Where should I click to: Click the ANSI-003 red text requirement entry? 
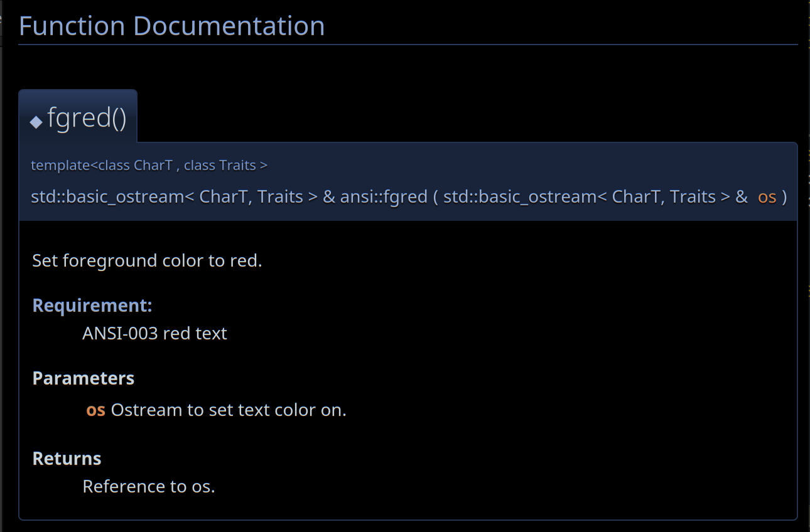[x=154, y=333]
